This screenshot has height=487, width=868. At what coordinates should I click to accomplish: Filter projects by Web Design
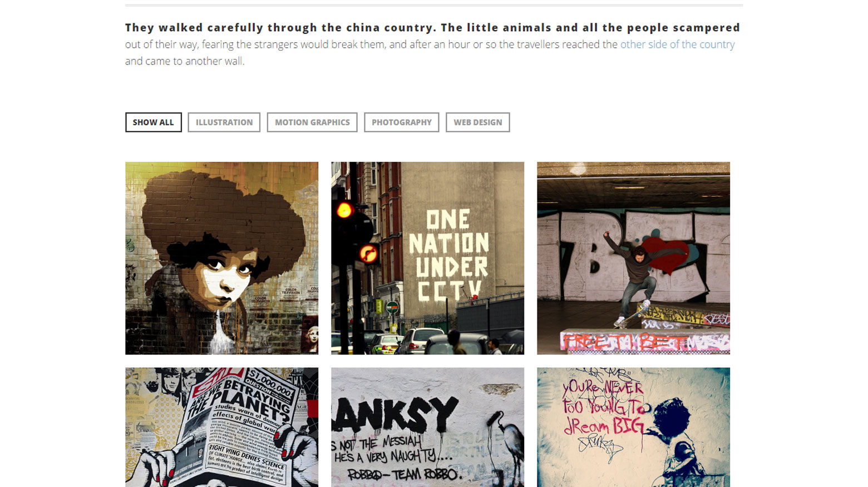pos(477,122)
